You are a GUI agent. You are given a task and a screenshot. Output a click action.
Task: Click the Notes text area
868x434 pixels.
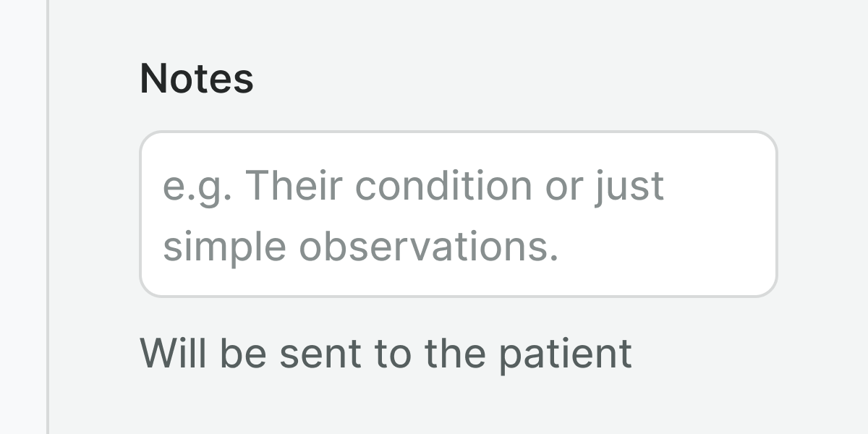click(458, 214)
